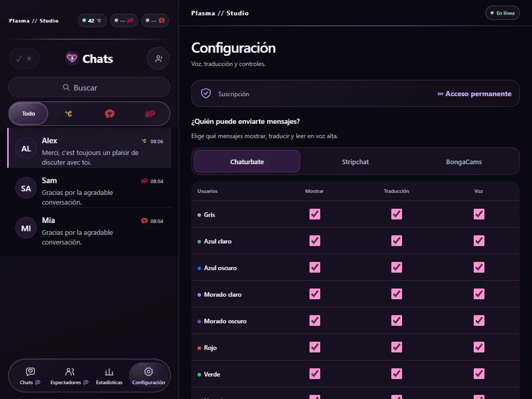Click the Azul oscuro label
The width and height of the screenshot is (532, 399).
click(220, 268)
